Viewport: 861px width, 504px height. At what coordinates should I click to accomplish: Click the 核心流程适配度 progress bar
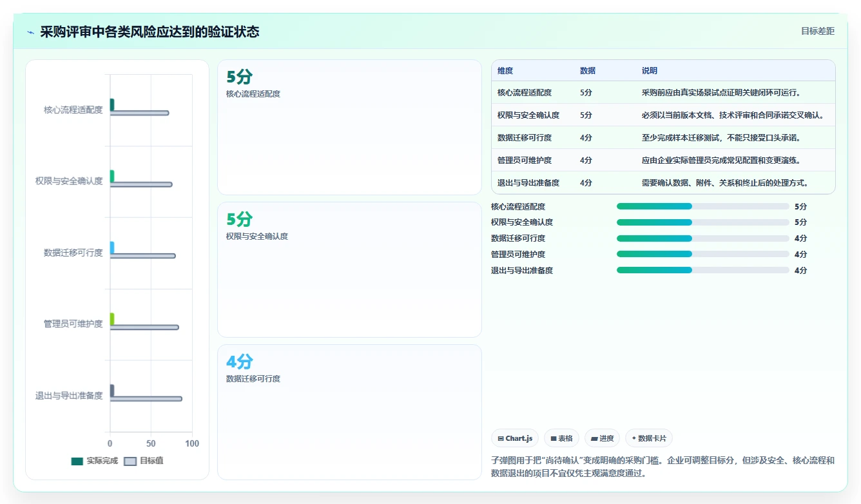pos(703,206)
